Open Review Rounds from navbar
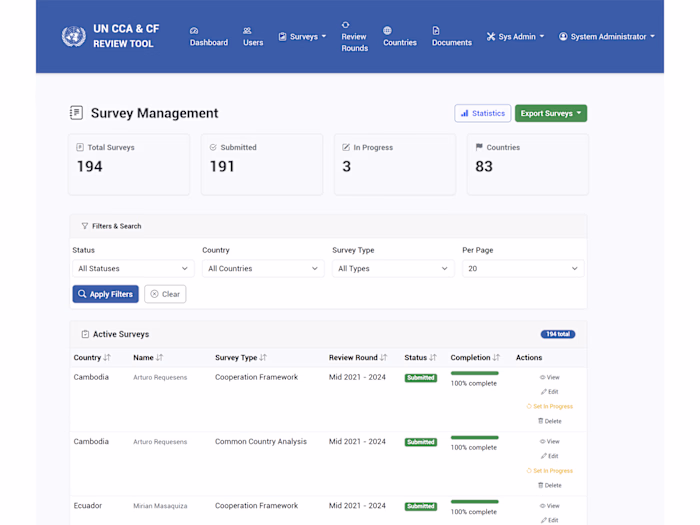This screenshot has height=525, width=700. click(354, 36)
